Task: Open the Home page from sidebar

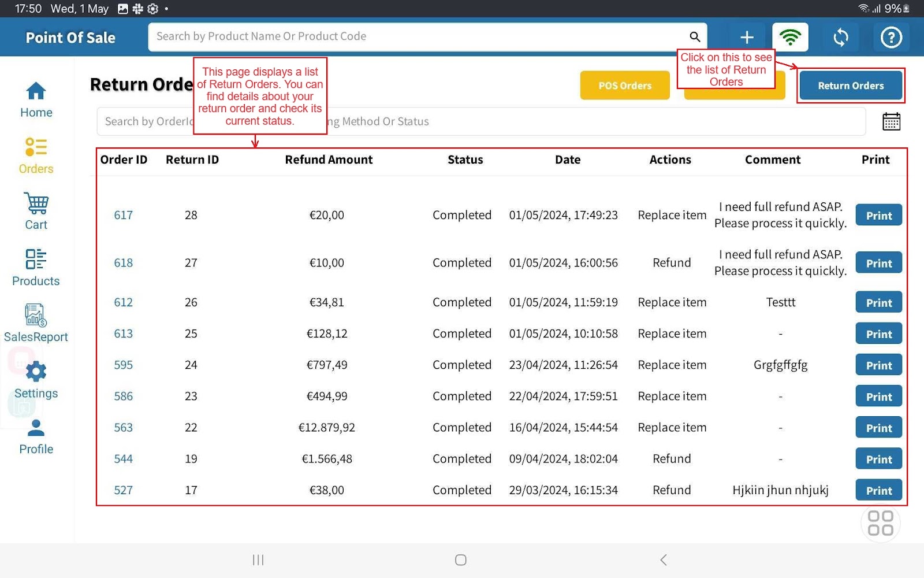Action: click(x=36, y=99)
